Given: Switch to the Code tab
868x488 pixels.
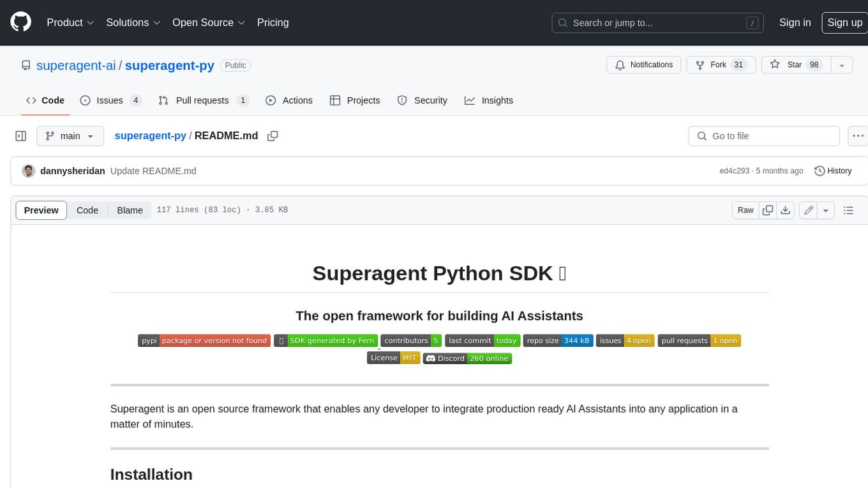Looking at the screenshot, I should coord(45,100).
